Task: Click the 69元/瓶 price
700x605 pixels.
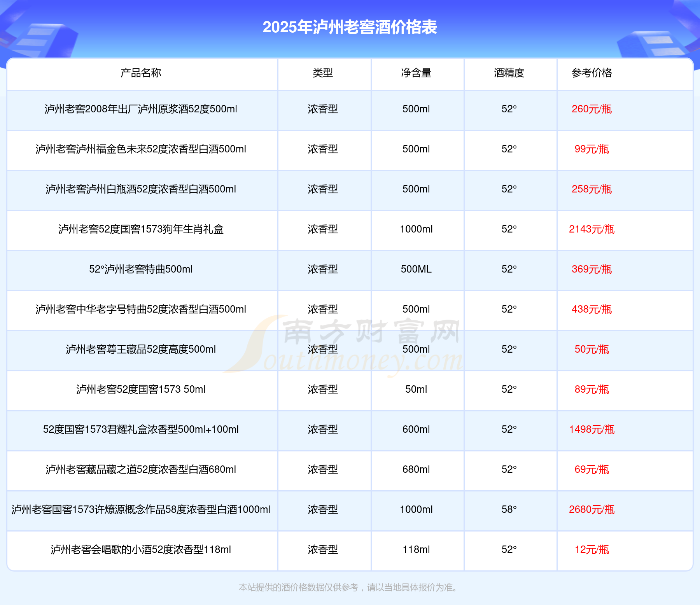Action: [592, 470]
